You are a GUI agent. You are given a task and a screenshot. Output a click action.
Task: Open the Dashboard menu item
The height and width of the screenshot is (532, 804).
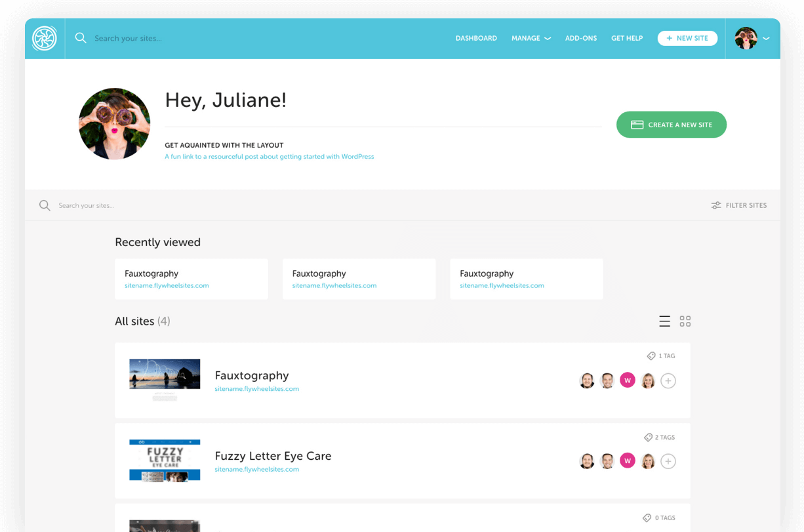[x=476, y=39]
